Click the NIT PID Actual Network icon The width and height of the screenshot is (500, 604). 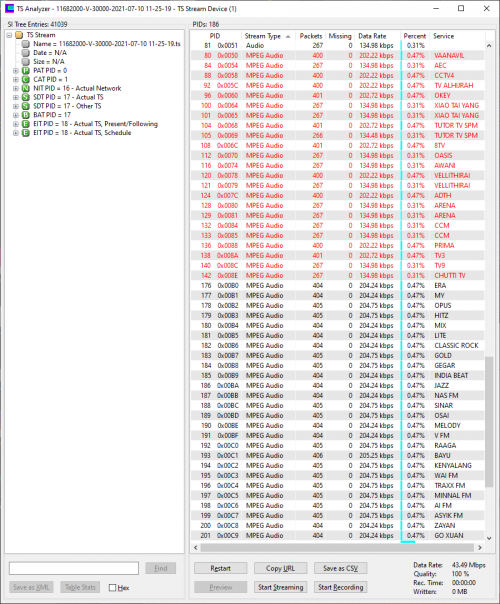(26, 88)
